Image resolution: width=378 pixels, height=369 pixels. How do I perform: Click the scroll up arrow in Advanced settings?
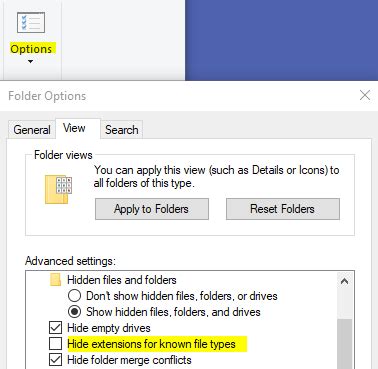[x=344, y=281]
